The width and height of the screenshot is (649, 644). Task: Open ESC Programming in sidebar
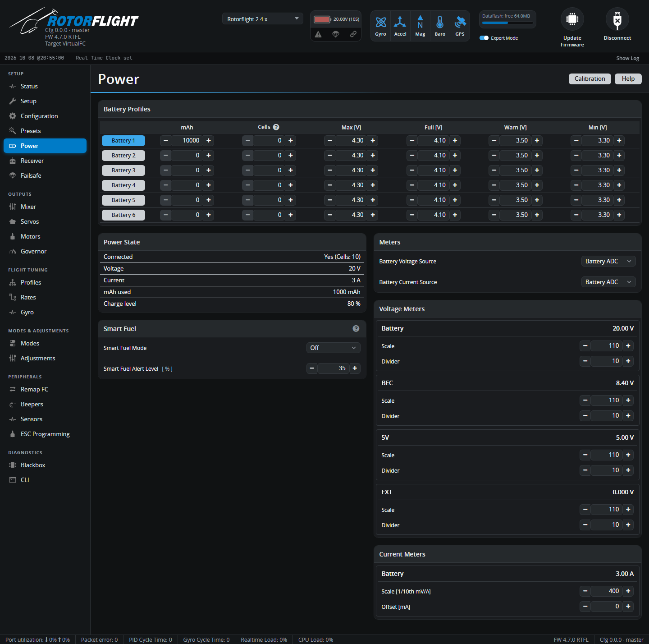45,434
